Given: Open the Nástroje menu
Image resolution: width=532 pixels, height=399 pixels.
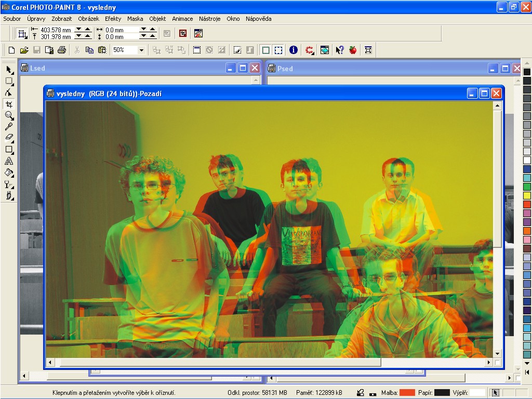Looking at the screenshot, I should tap(209, 19).
